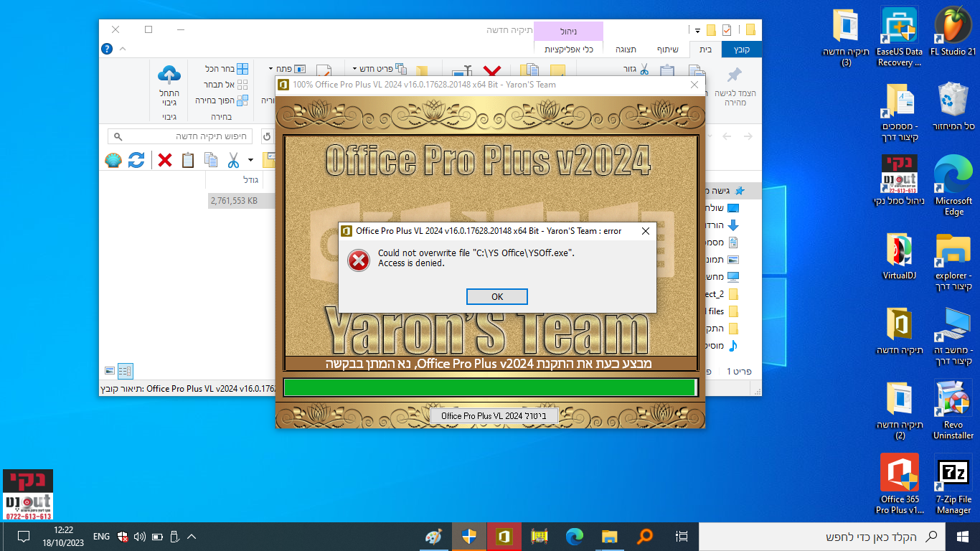Switch to the בית ribbon tab
Screen dimensions: 980x551
(x=706, y=50)
